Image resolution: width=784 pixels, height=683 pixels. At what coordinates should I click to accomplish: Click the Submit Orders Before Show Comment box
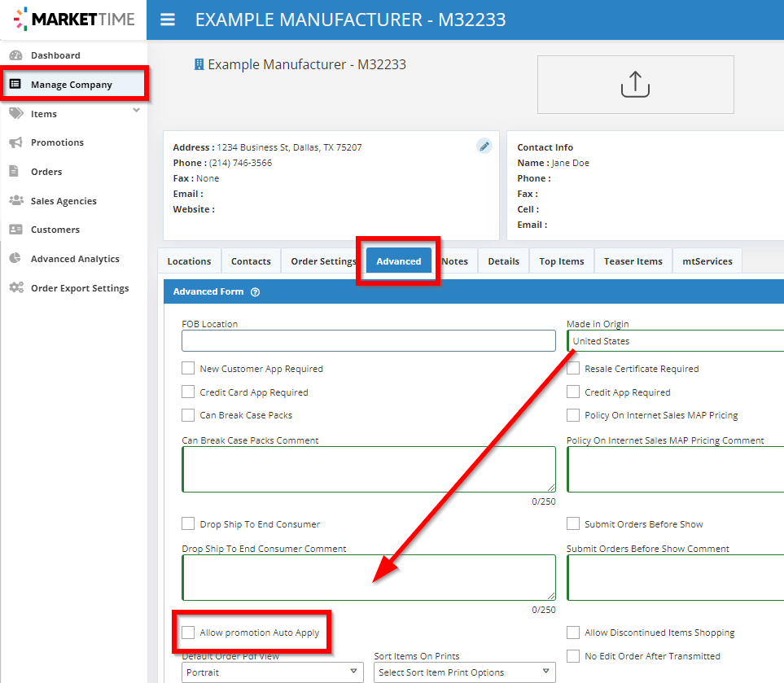675,577
